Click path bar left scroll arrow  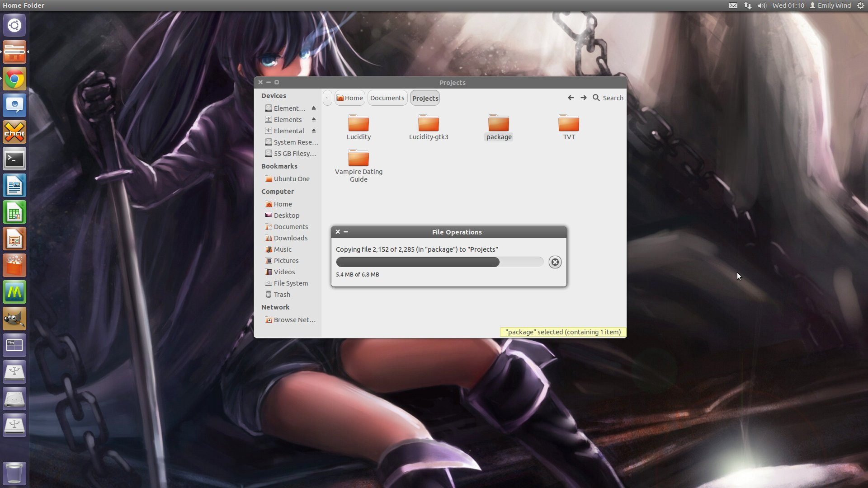[327, 98]
